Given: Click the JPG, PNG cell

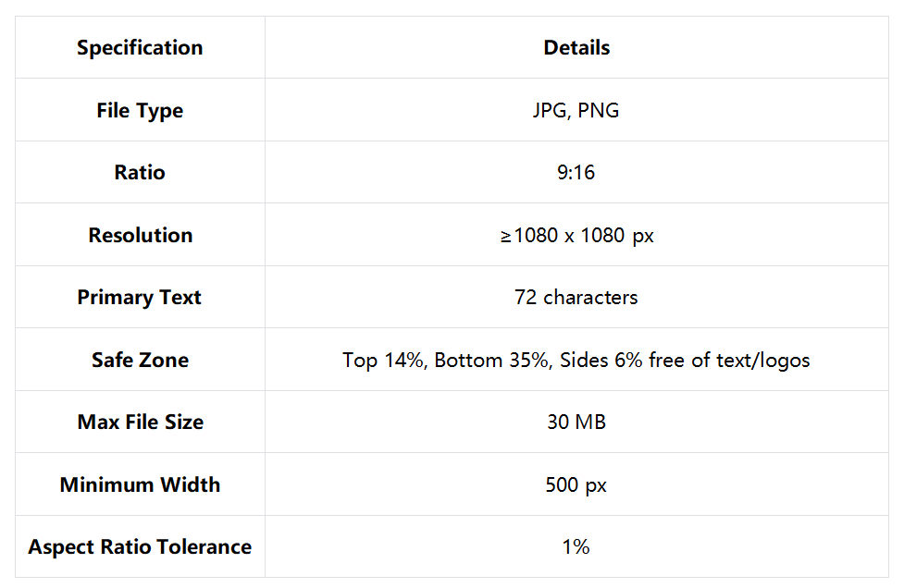Looking at the screenshot, I should [576, 111].
